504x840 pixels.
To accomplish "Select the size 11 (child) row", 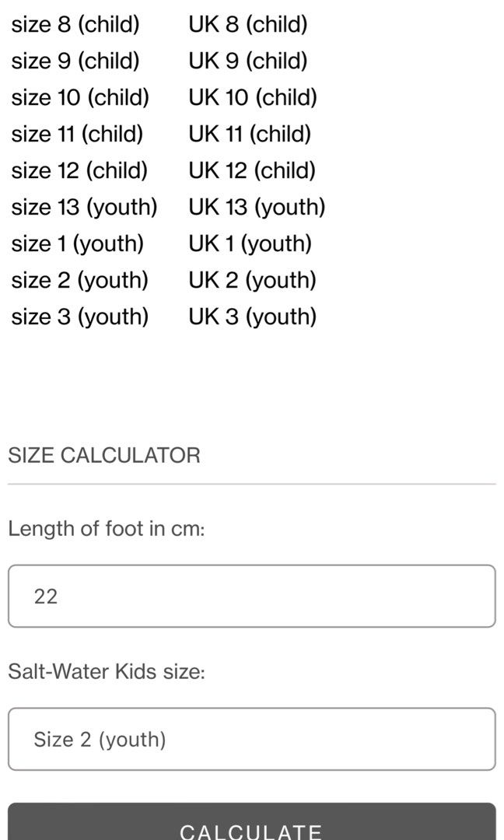I will pyautogui.click(x=77, y=134).
